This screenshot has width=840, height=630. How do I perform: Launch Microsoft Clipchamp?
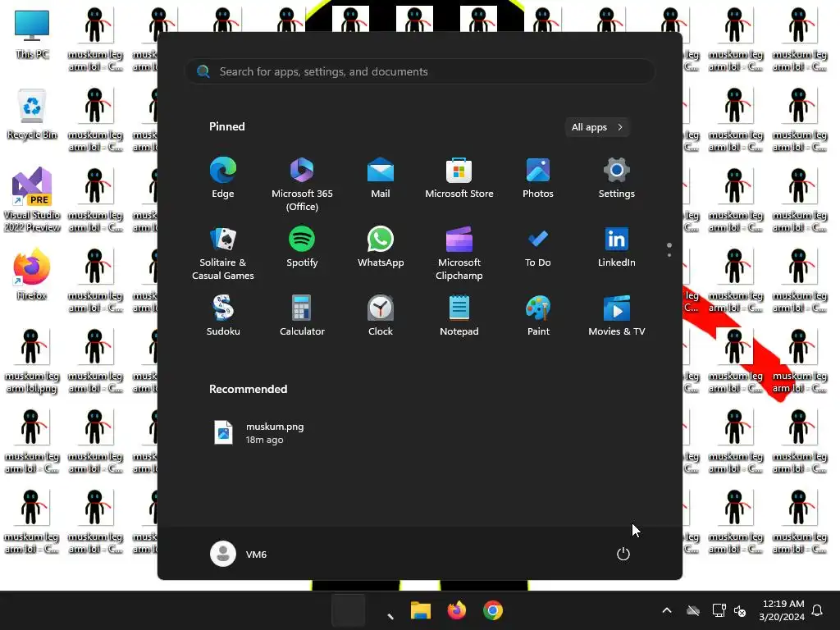459,253
